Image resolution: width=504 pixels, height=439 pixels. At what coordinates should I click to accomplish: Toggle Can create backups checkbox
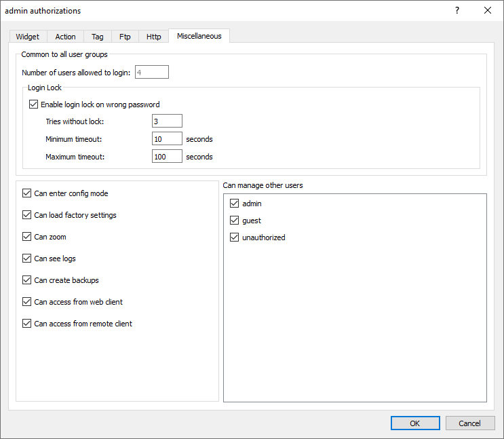coord(27,280)
